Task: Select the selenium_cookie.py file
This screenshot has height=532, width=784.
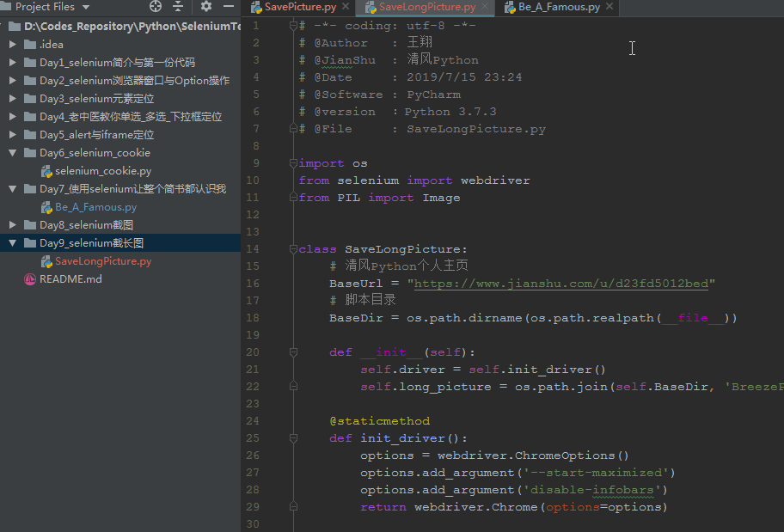Action: pyautogui.click(x=103, y=171)
